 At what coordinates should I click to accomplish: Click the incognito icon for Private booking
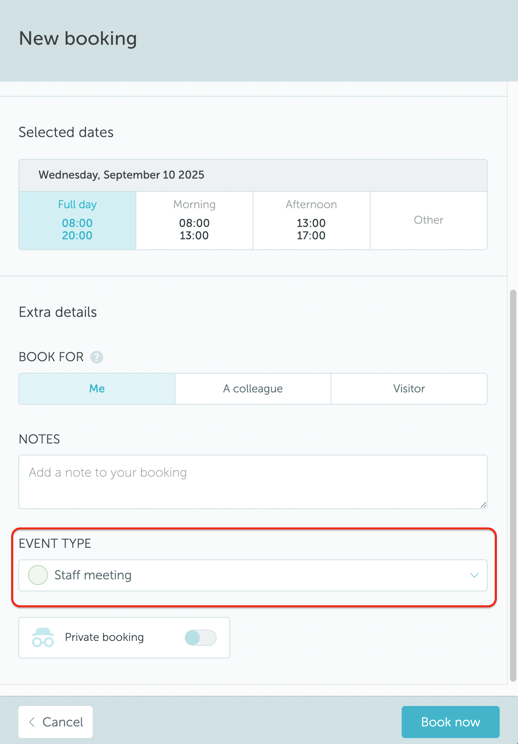coord(43,637)
